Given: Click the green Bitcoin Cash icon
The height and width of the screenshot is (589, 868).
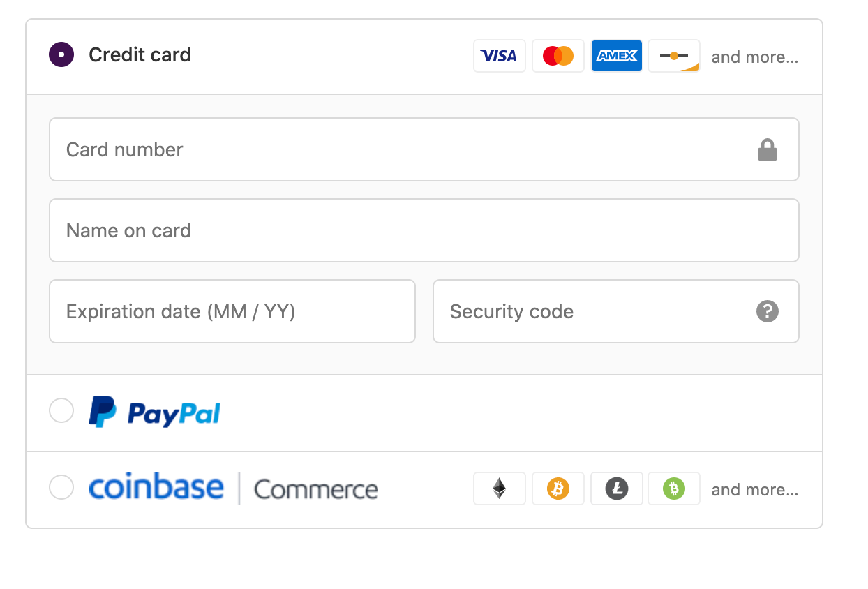Looking at the screenshot, I should point(673,489).
